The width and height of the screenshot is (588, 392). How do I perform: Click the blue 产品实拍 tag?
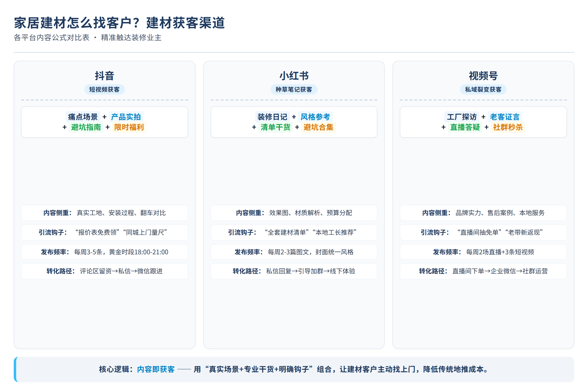(x=126, y=117)
